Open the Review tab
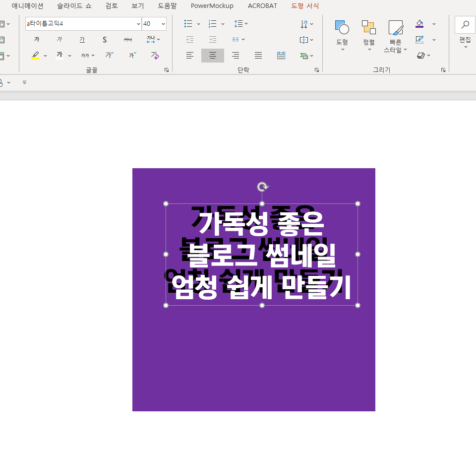Image resolution: width=476 pixels, height=453 pixels. coord(112,6)
